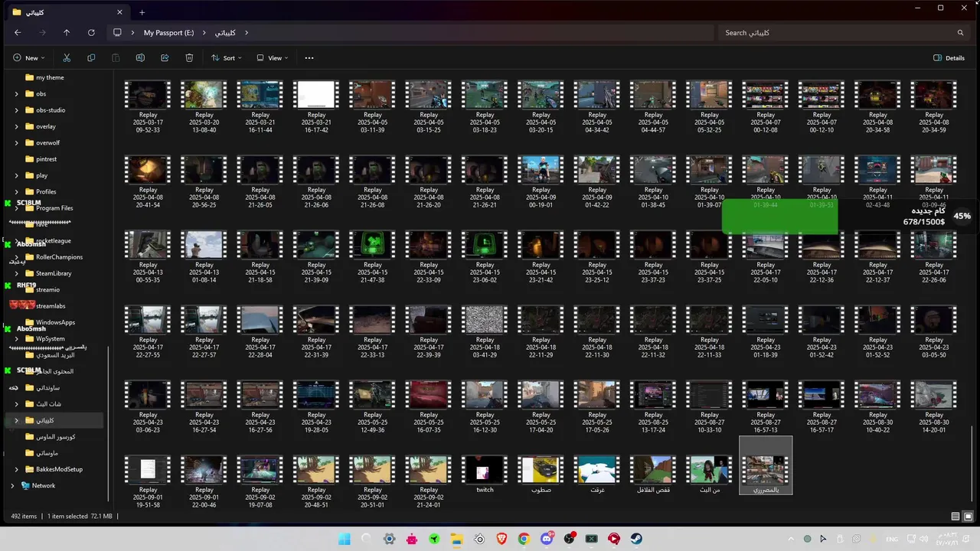The image size is (980, 551).
Task: Select the pintrest folder in sidebar
Action: [x=46, y=159]
